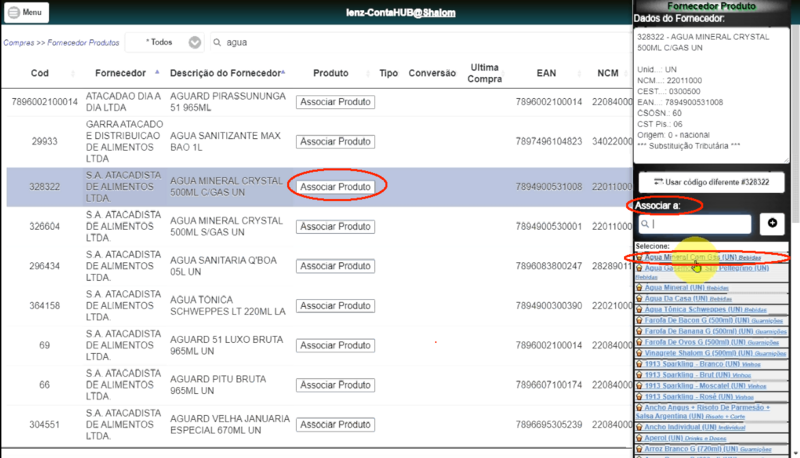
Task: Click sort arrows on the Cod column
Action: pyautogui.click(x=73, y=73)
